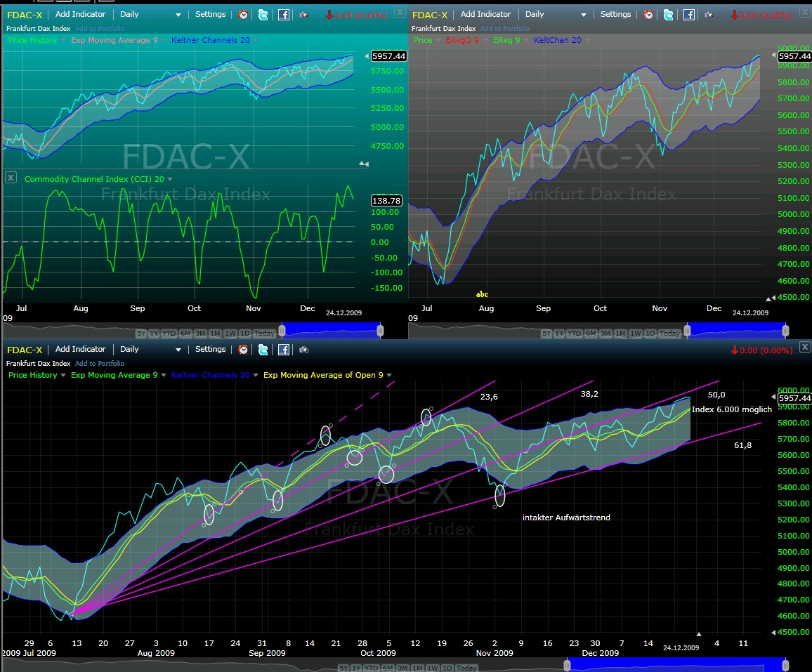Click the Twitter bird icon in the top-left chart
The width and height of the screenshot is (812, 672).
point(263,14)
